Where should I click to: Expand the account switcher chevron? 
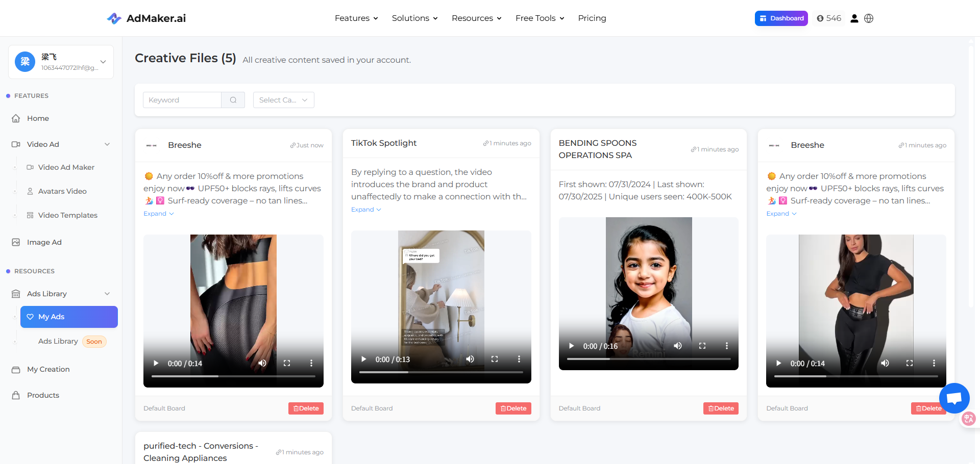(103, 62)
